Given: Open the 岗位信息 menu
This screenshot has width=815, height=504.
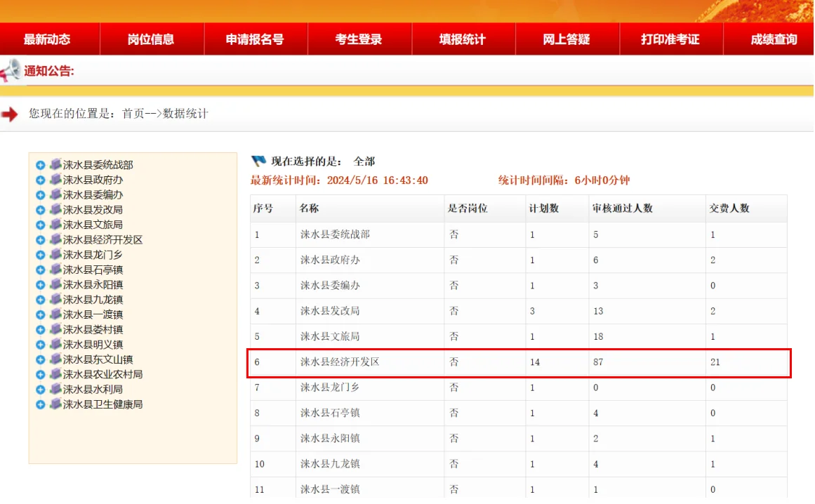Looking at the screenshot, I should point(151,39).
